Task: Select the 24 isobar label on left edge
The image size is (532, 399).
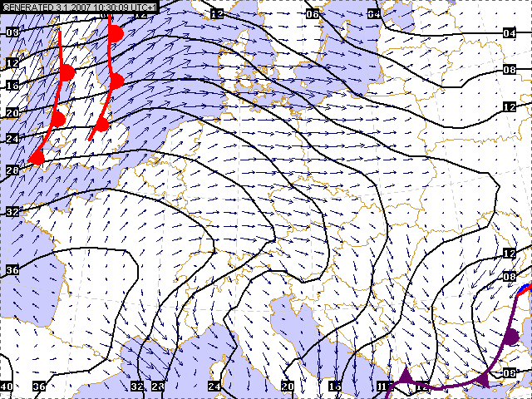Action: 12,138
